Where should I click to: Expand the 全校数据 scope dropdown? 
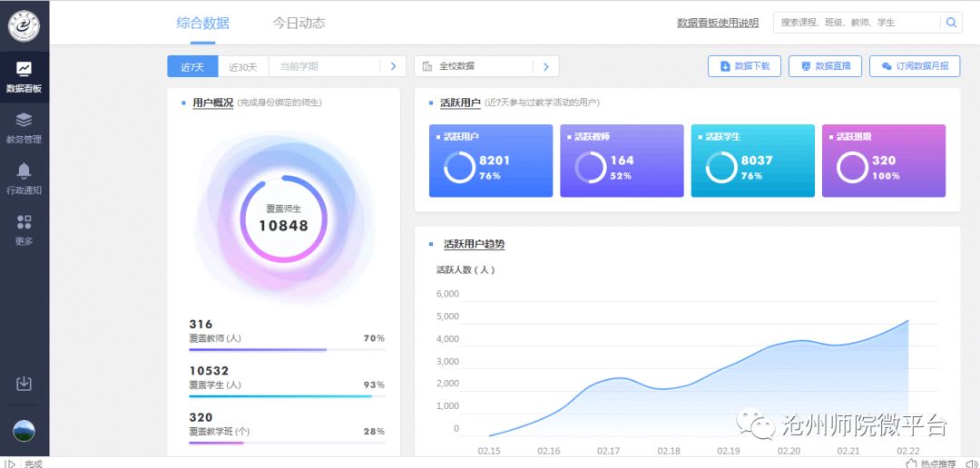545,66
